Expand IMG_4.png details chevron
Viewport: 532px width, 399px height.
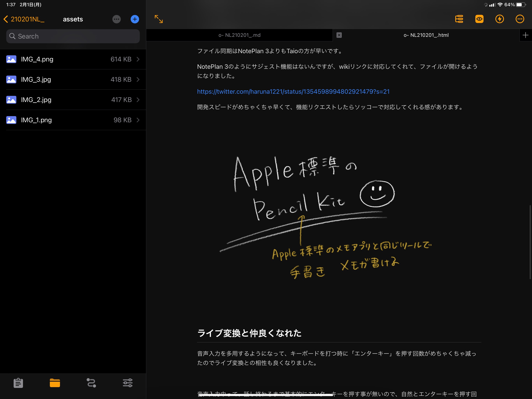138,59
